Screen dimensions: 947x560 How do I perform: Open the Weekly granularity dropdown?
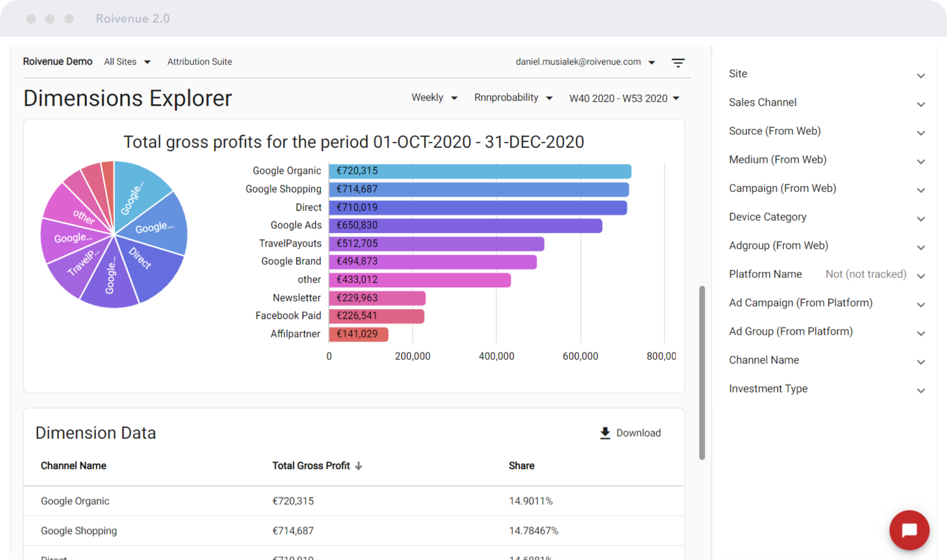tap(434, 97)
